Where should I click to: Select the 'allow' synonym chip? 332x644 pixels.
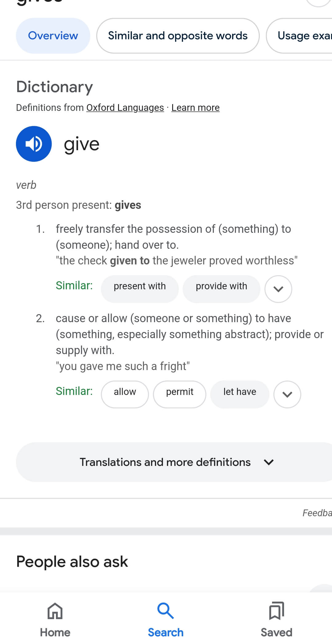(125, 392)
